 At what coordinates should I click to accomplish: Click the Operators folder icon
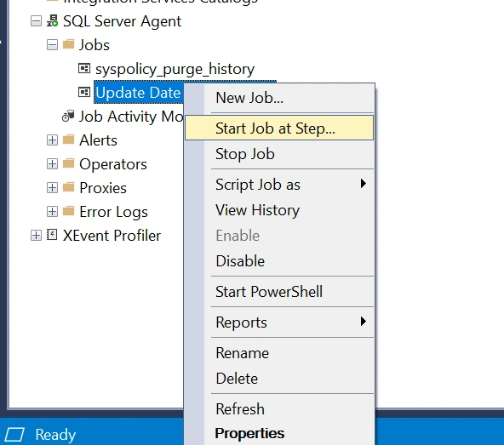click(x=68, y=163)
